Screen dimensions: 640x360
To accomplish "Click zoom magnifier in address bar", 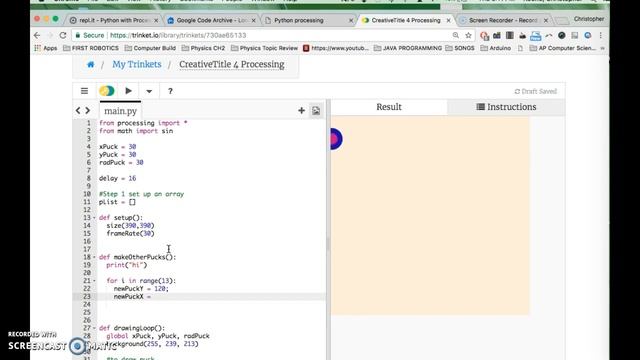I will pos(456,36).
